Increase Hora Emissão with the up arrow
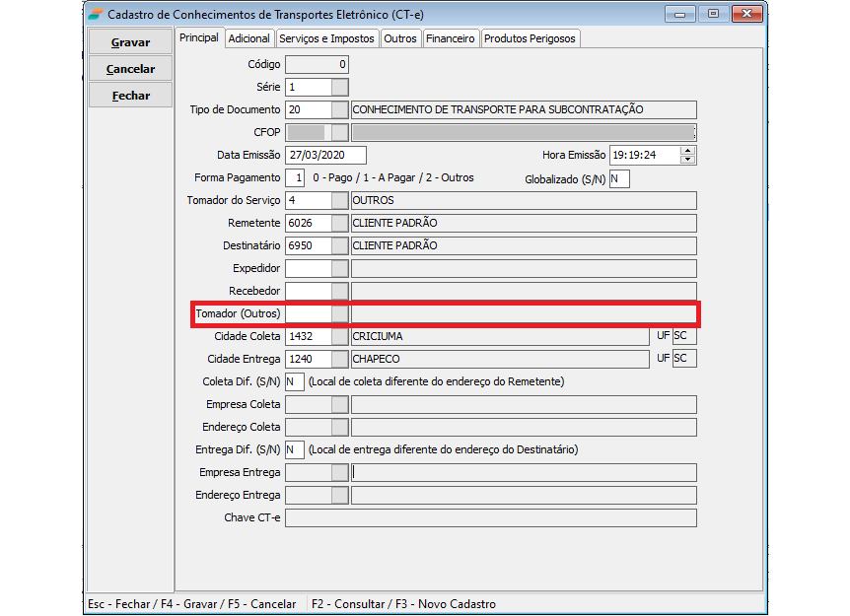850x616 pixels. (x=687, y=151)
